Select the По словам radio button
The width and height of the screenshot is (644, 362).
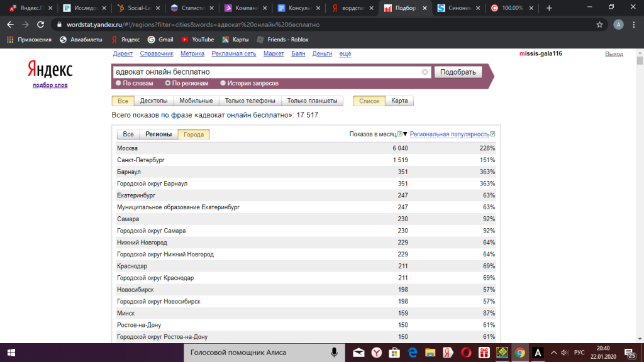118,83
